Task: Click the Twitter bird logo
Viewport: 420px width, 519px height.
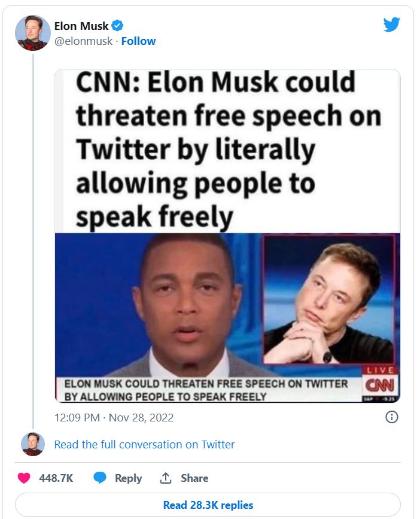Action: 391,24
